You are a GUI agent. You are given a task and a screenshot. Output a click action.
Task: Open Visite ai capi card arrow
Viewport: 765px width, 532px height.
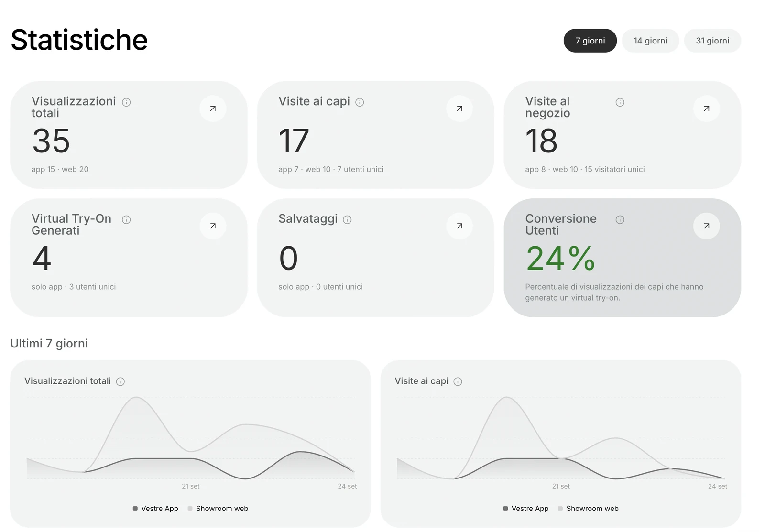pyautogui.click(x=459, y=109)
